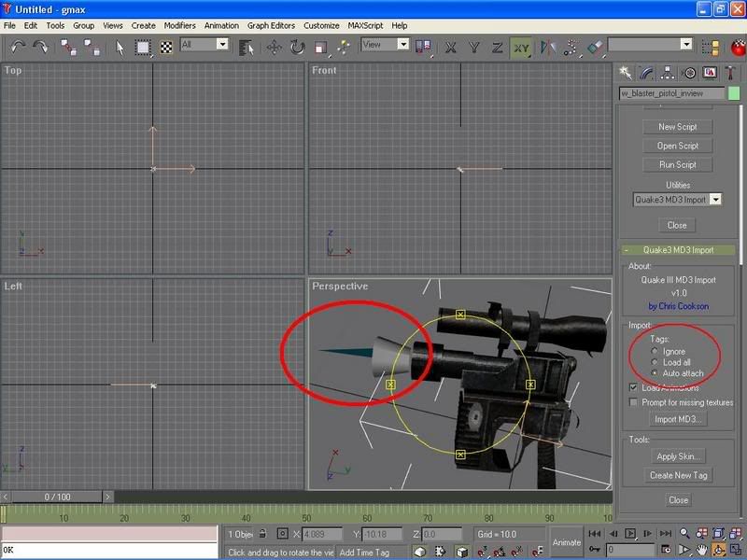
Task: Open the Customize menu
Action: pos(321,26)
